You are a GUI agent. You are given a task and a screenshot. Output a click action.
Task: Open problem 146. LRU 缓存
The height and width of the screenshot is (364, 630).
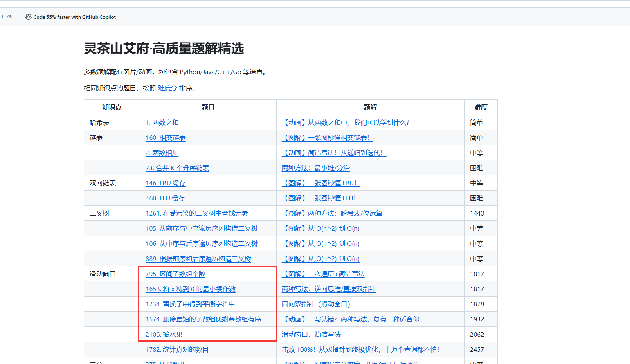tap(166, 183)
